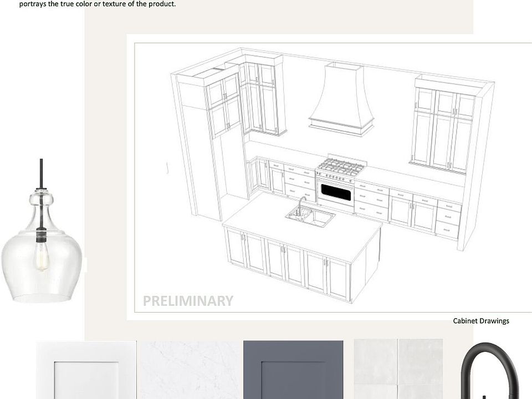Click the Cabinet Drawings caption
The width and height of the screenshot is (532, 399).
pyautogui.click(x=480, y=321)
